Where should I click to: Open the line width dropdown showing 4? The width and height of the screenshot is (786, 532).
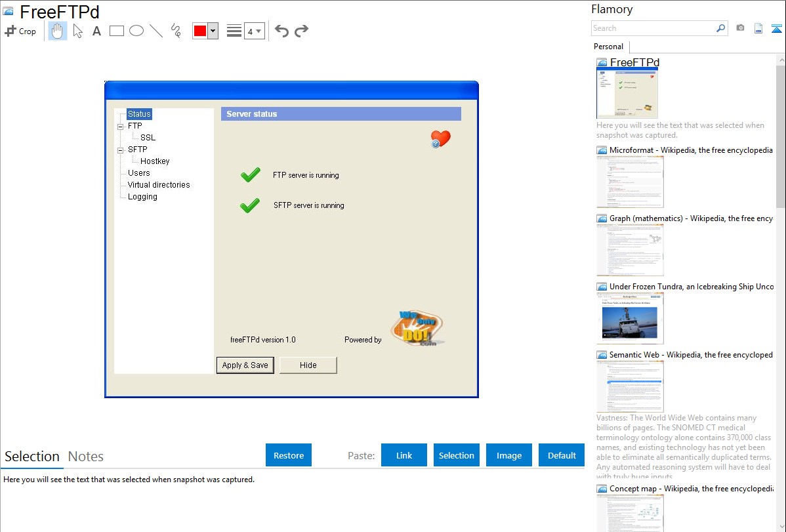(x=254, y=31)
